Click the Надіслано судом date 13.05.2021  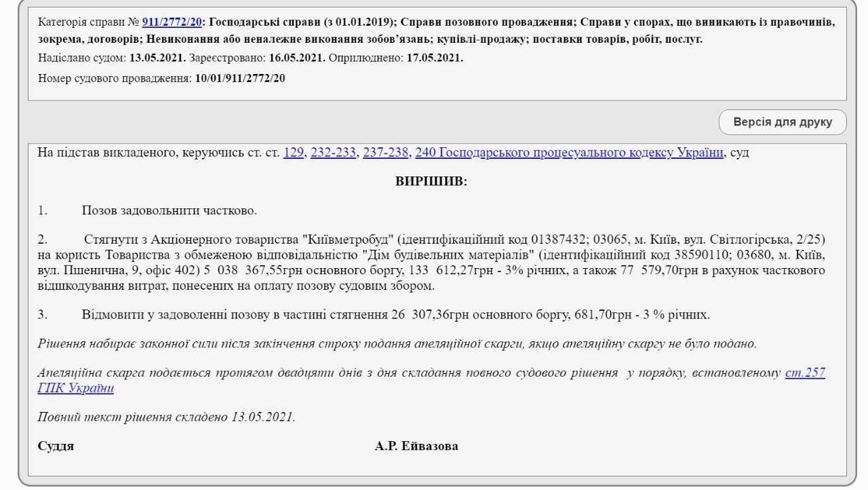coord(157,58)
